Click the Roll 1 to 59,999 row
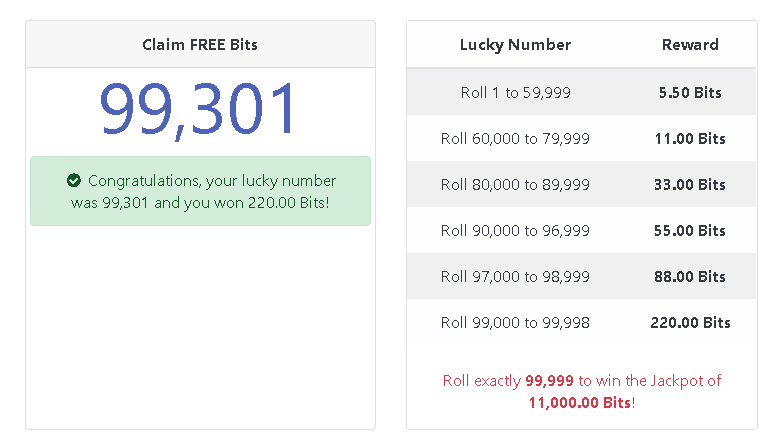The width and height of the screenshot is (763, 448). pyautogui.click(x=515, y=93)
